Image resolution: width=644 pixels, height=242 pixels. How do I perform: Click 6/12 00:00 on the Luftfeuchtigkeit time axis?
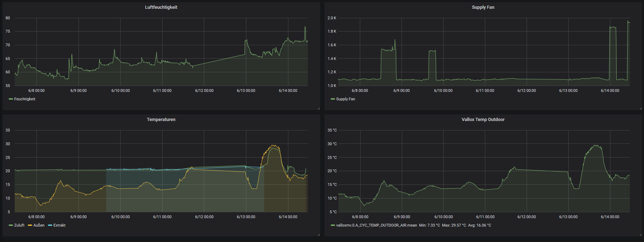point(204,90)
